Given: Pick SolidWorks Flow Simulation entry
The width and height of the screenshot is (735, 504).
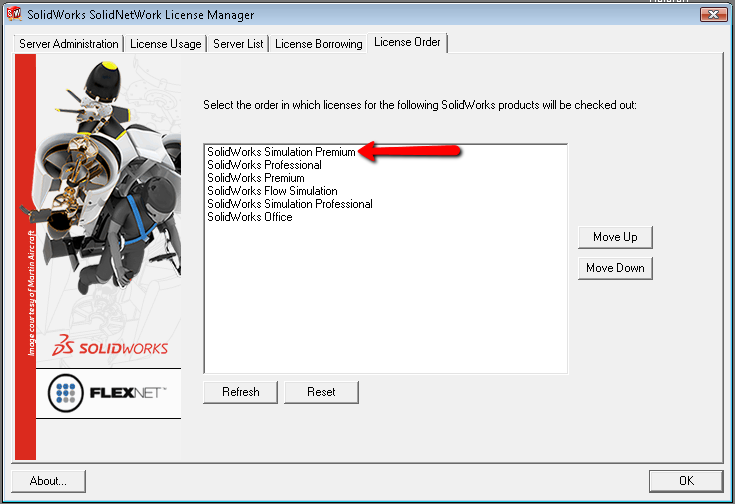Looking at the screenshot, I should click(x=272, y=191).
